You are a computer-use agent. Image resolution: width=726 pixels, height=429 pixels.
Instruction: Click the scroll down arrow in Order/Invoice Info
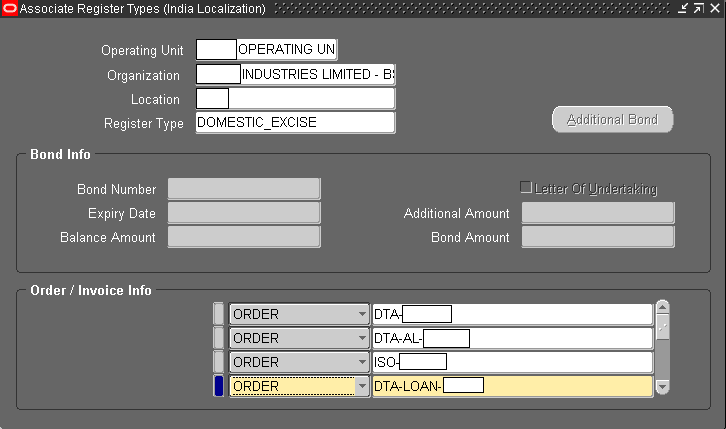tap(663, 387)
